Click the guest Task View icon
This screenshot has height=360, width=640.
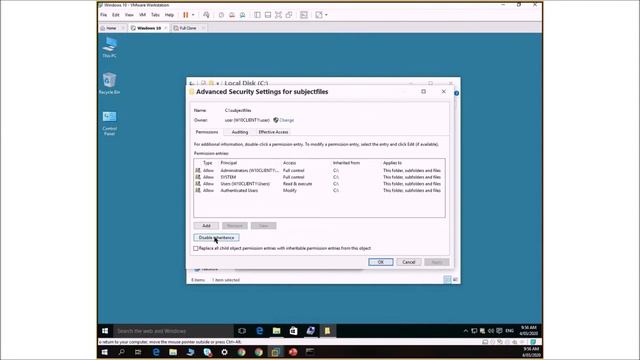click(x=242, y=331)
